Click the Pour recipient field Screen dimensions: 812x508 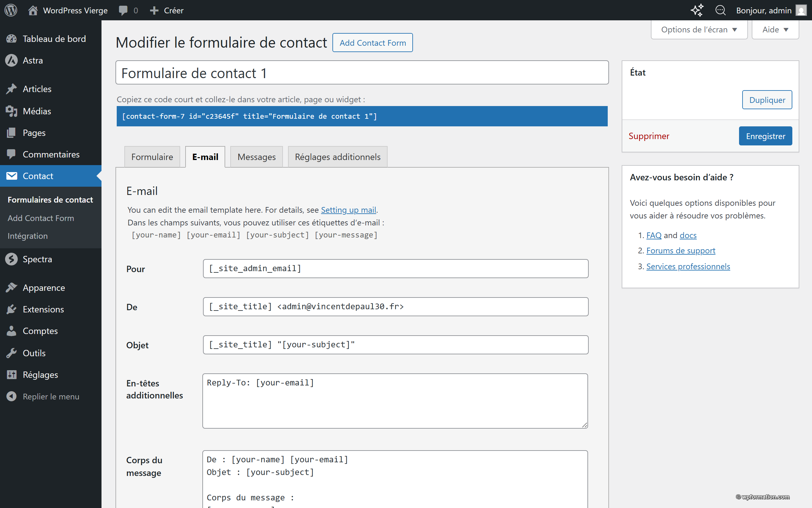pyautogui.click(x=396, y=269)
